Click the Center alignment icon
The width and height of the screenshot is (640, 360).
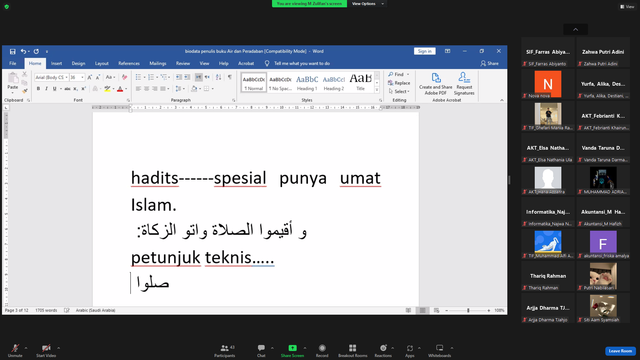147,89
